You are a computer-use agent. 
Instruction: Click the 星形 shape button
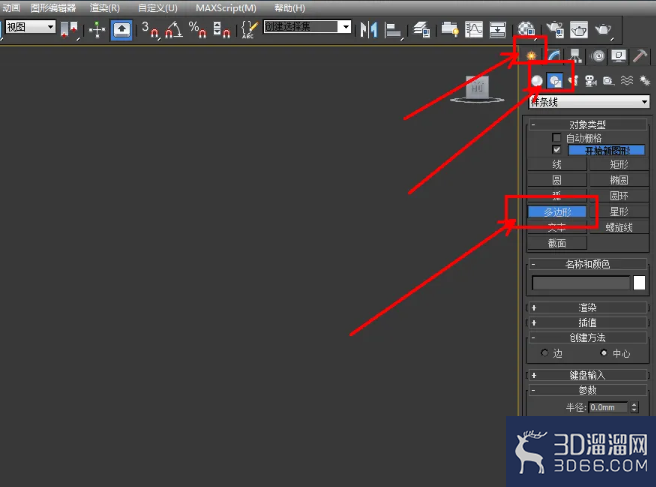click(619, 212)
